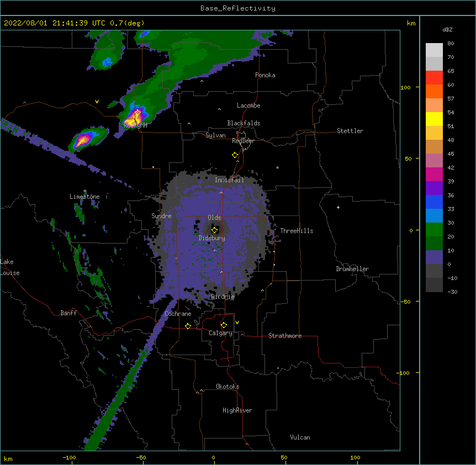This screenshot has width=476, height=465.
Task: Pick the bright green 20-30 dBZ legend swatch
Action: [x=434, y=230]
